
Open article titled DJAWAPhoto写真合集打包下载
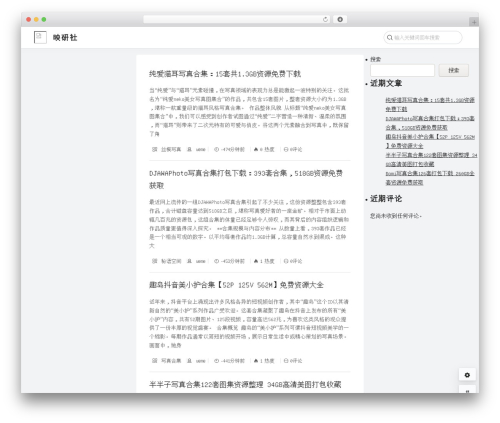click(x=246, y=179)
